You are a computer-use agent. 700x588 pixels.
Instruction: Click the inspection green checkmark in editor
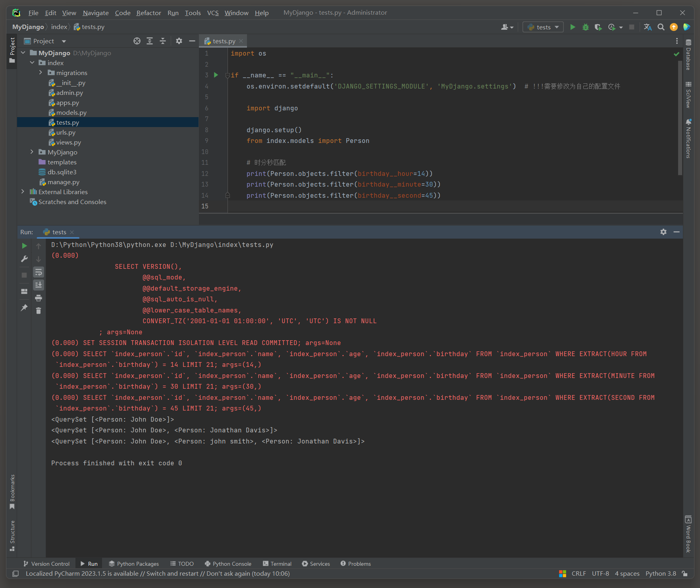[x=677, y=54]
